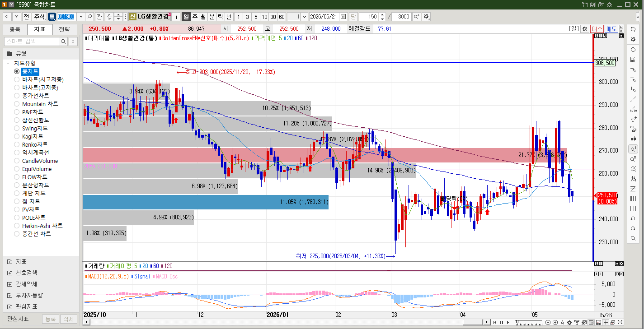Zoom in the chart with plus icon

[555, 322]
